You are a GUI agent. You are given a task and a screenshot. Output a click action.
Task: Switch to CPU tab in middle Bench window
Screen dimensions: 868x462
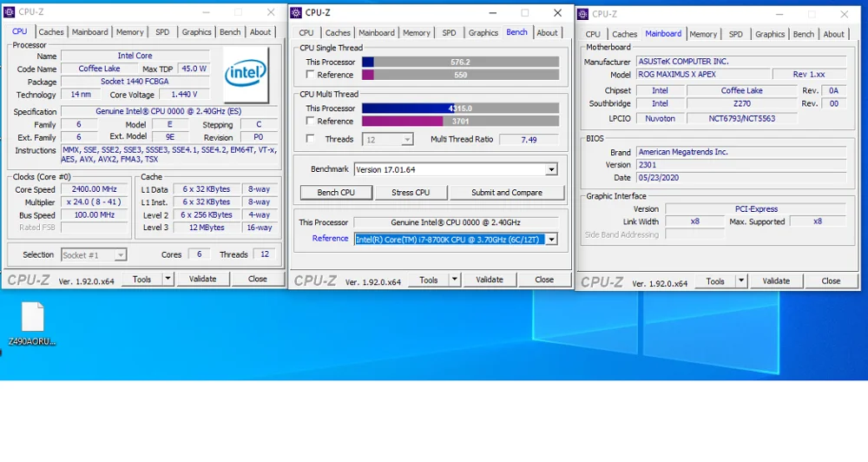click(x=306, y=33)
